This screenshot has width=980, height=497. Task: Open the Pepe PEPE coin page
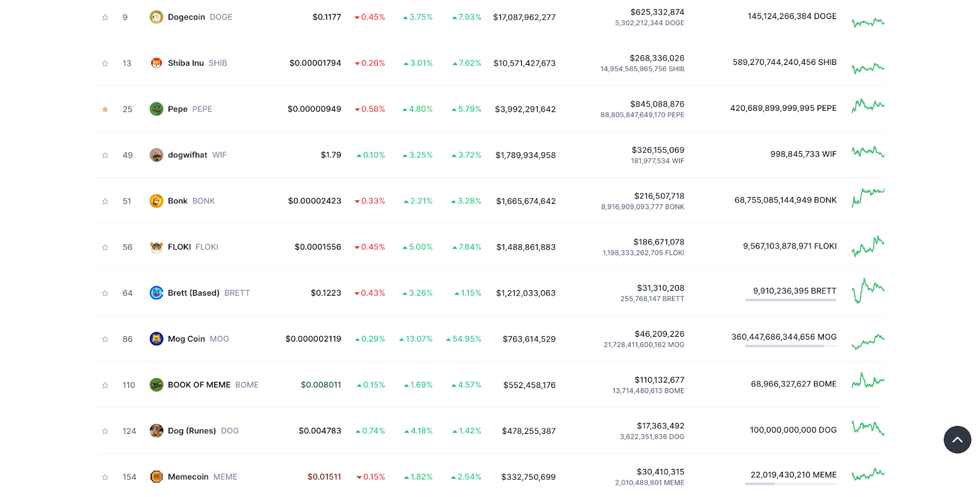tap(190, 109)
